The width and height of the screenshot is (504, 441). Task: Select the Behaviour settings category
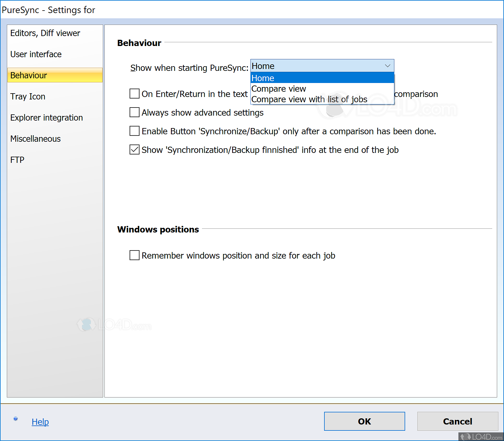[x=29, y=75]
